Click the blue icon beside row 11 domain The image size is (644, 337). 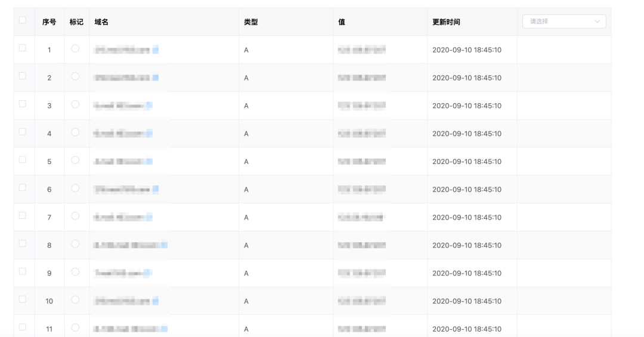(x=164, y=329)
